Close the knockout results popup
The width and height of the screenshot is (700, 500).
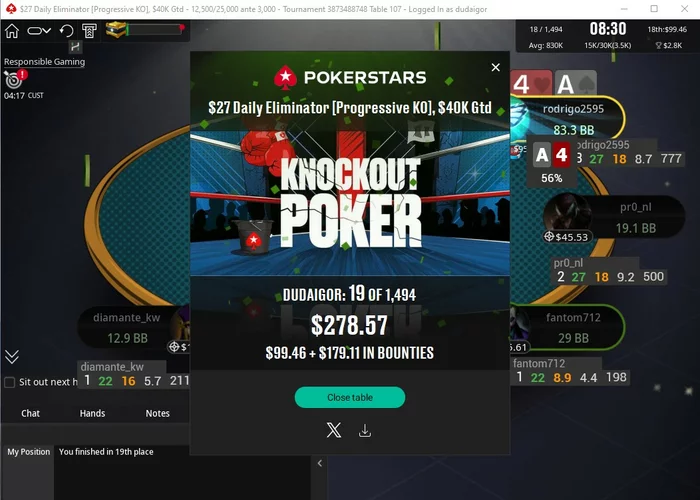coord(496,67)
